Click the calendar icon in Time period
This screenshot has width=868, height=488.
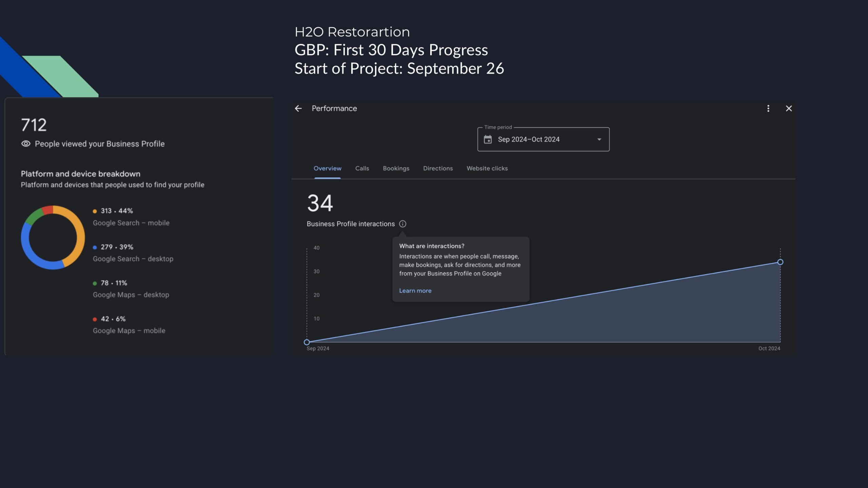tap(488, 139)
